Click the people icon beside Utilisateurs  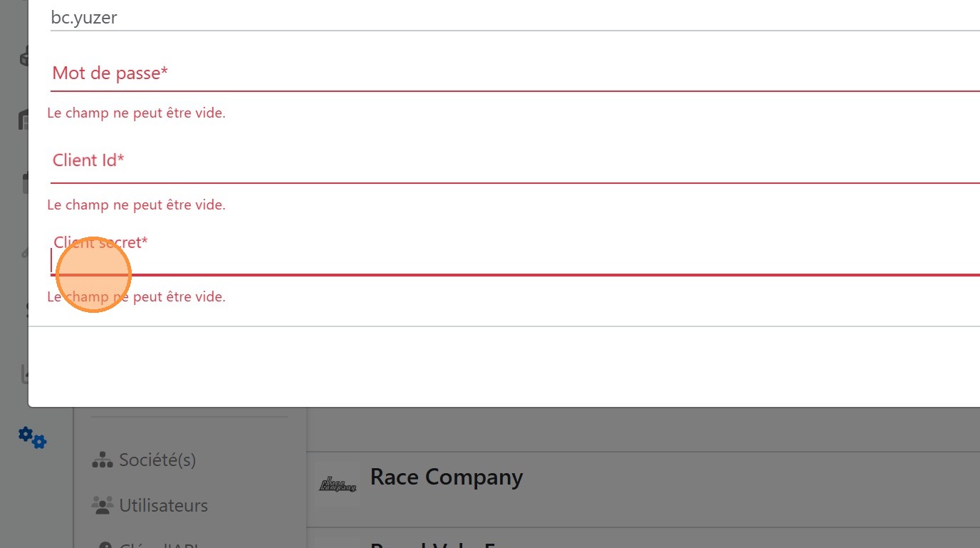(103, 506)
